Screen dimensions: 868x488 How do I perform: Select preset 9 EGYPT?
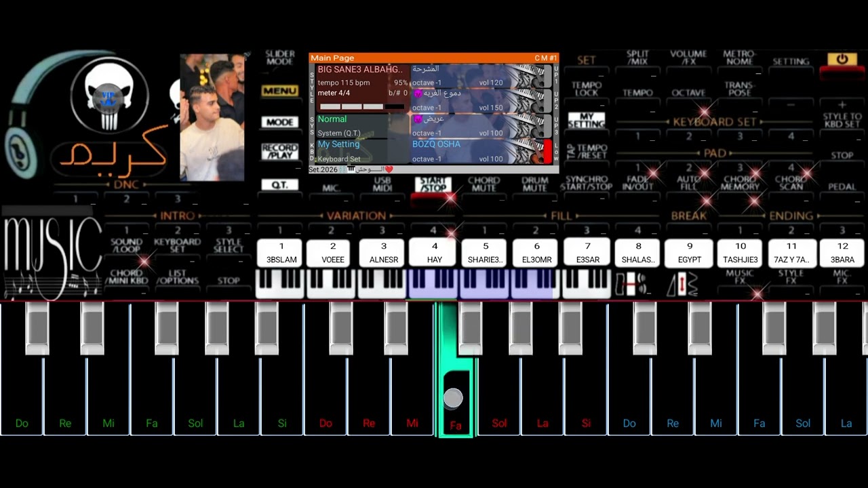click(690, 253)
